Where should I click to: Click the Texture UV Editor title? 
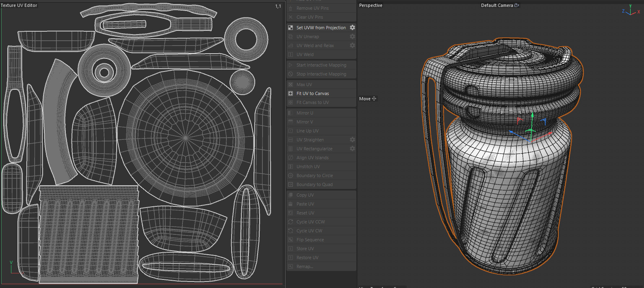pyautogui.click(x=19, y=5)
